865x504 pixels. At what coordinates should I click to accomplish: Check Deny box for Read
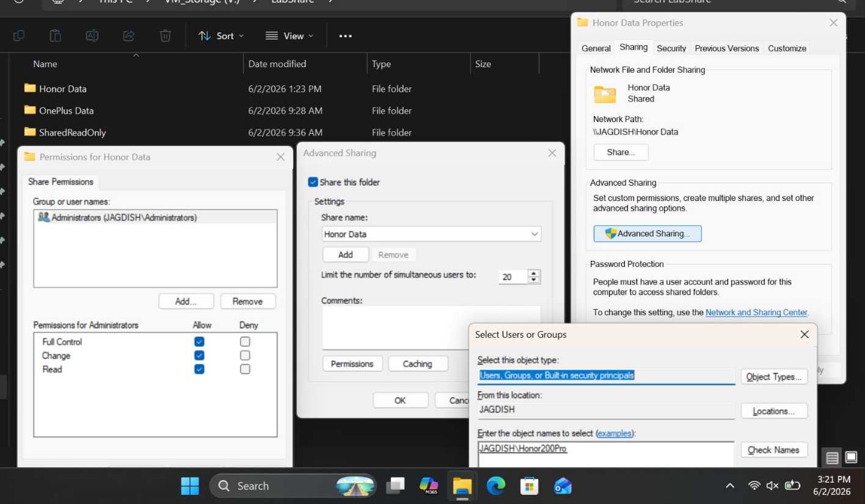tap(245, 369)
